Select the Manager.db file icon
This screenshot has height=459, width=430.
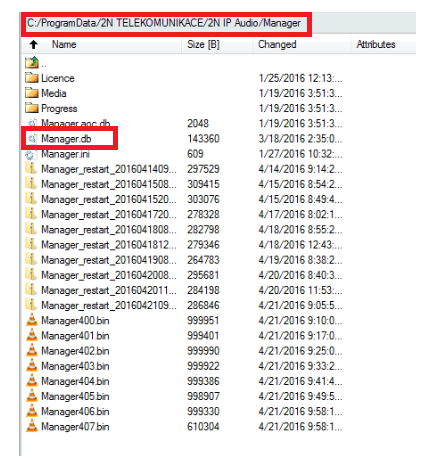tap(32, 138)
